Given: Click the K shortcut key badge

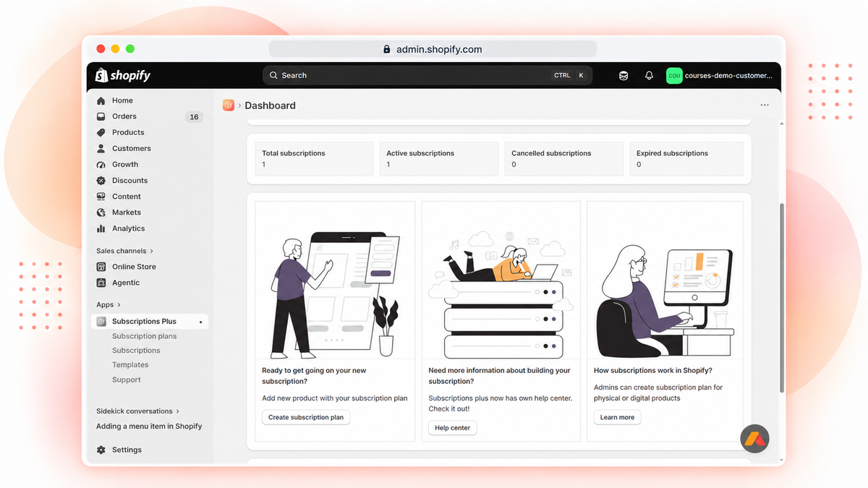Looking at the screenshot, I should [581, 75].
